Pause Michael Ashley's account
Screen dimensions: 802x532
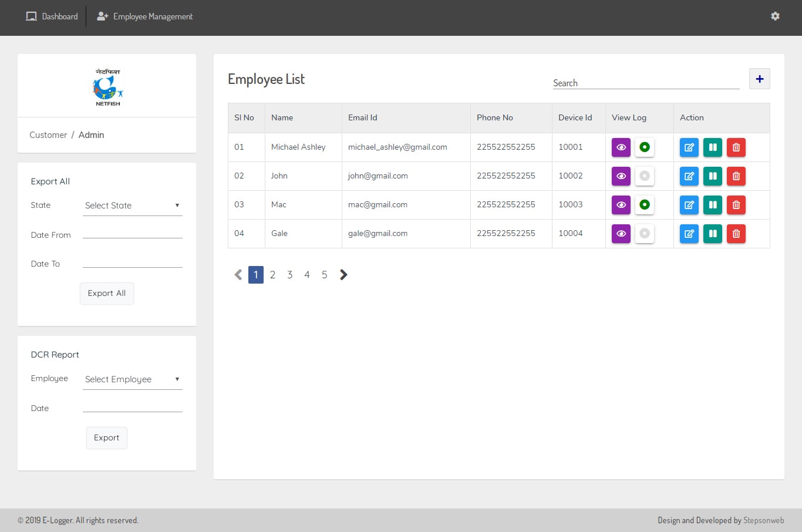[x=713, y=147]
